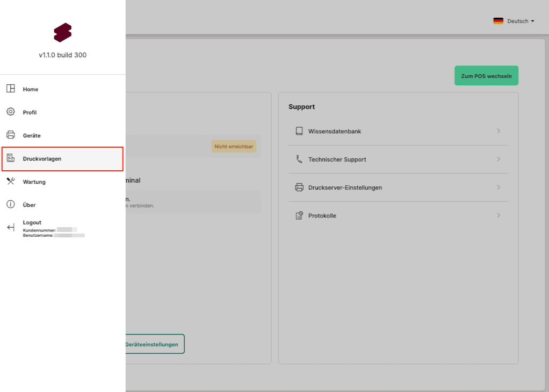Expand Druckserver-Einstellungen using its chevron
This screenshot has height=392, width=549.
click(499, 187)
